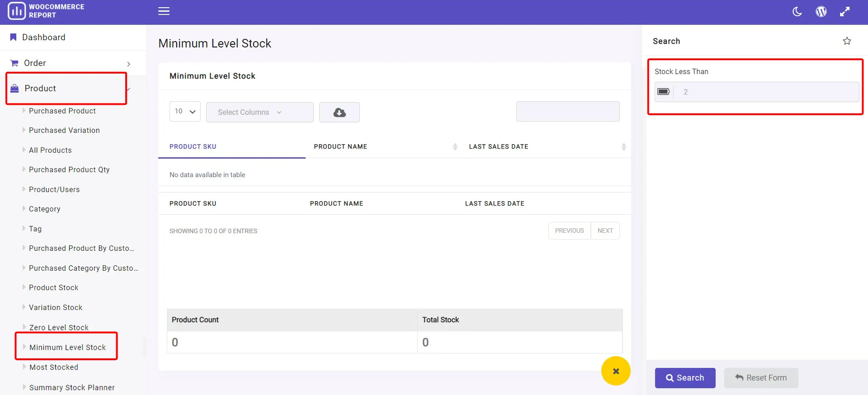Image resolution: width=868 pixels, height=395 pixels.
Task: Click the Dashboard bookmark icon
Action: click(x=13, y=37)
